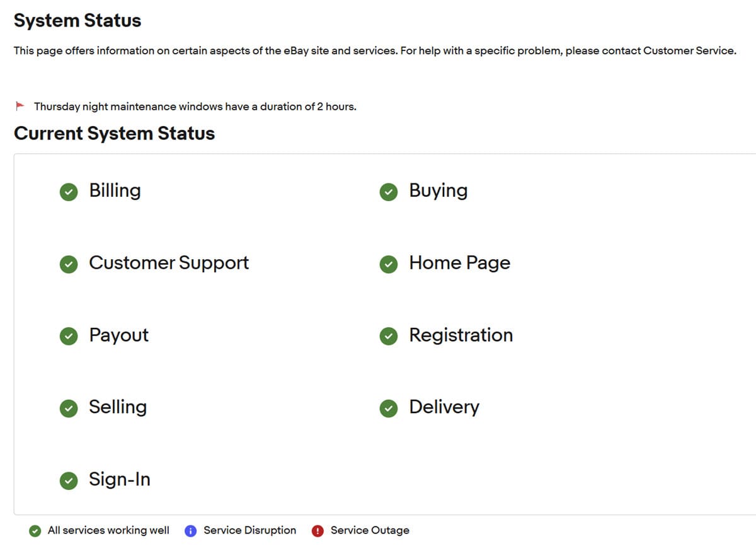The image size is (756, 553).
Task: Click the Selling status check icon
Action: (x=69, y=409)
